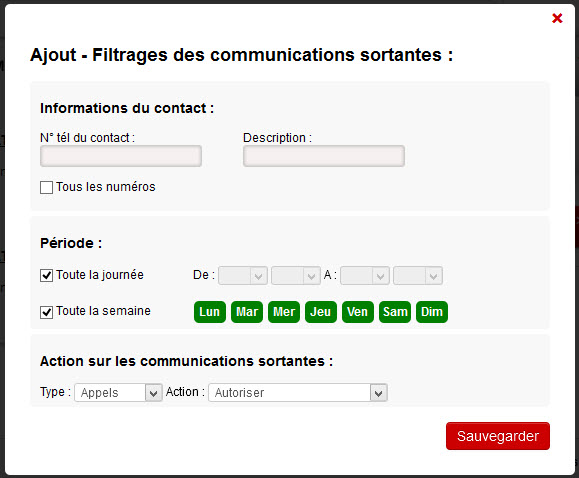Uncheck the Toute la semaine checkbox
This screenshot has height=478, width=579.
pos(46,312)
